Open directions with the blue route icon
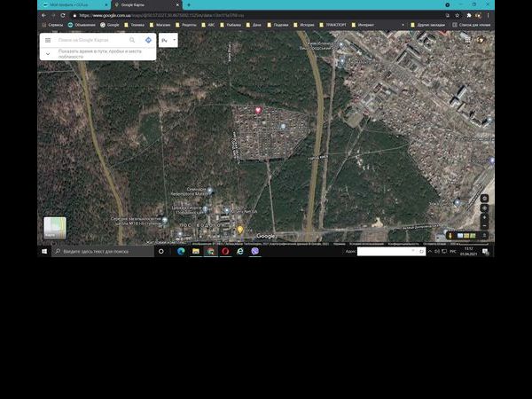The image size is (532, 399). (x=148, y=40)
